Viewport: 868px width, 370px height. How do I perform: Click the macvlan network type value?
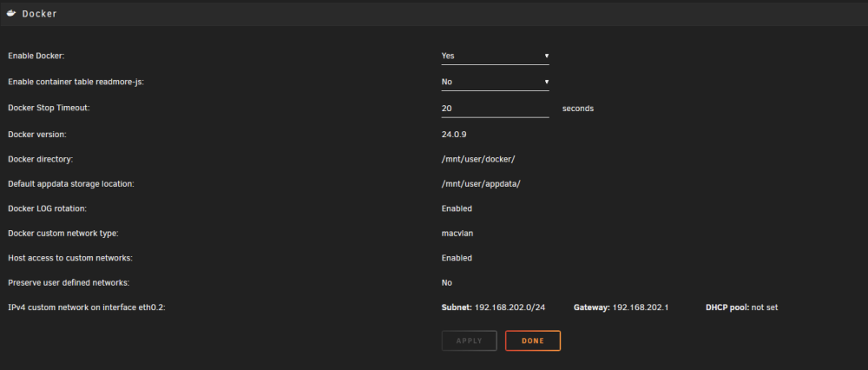click(x=457, y=233)
